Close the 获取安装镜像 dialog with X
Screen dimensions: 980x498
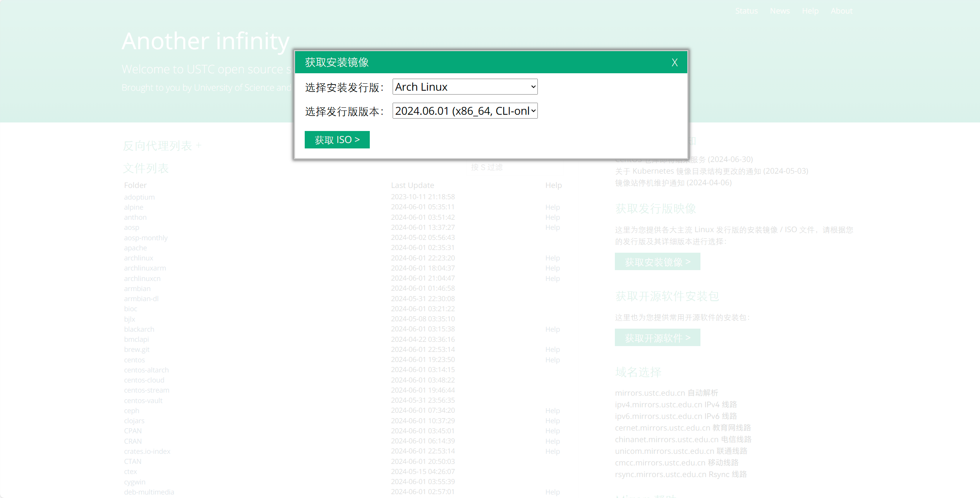675,62
